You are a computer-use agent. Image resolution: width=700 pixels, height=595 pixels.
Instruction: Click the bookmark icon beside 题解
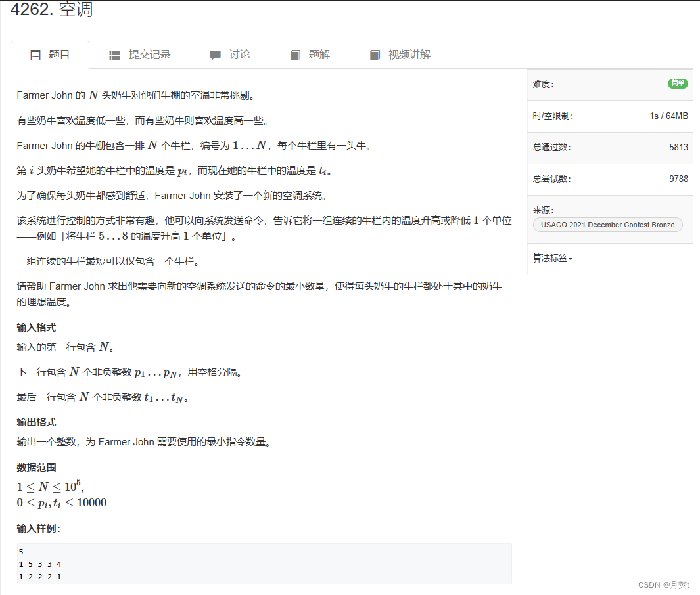295,55
